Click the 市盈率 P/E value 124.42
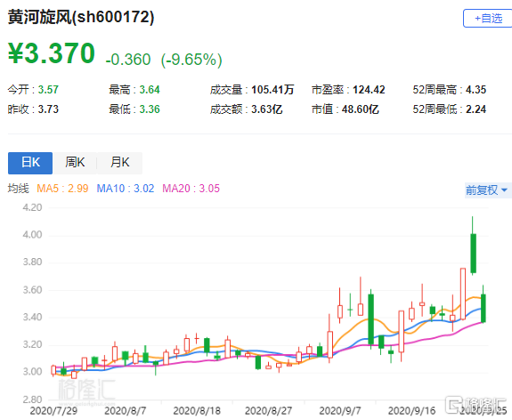This screenshot has width=512, height=420. click(369, 89)
